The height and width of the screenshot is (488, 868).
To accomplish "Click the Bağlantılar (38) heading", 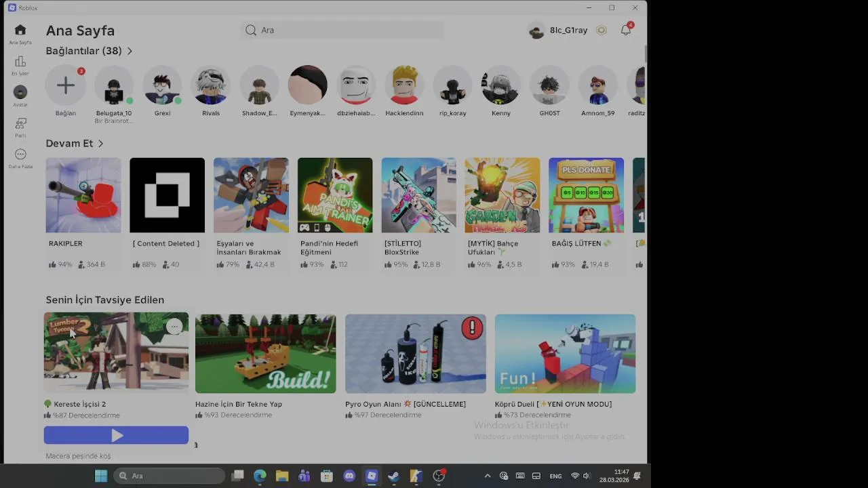I will 83,51.
